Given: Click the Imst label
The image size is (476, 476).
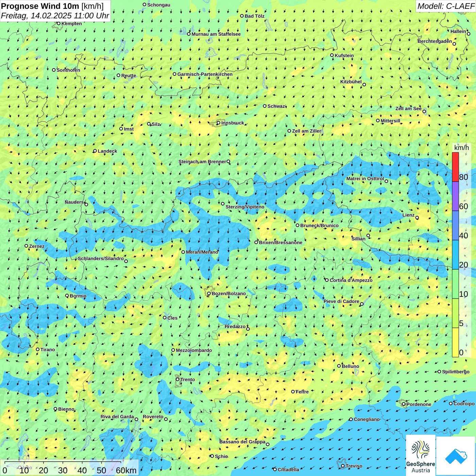Looking at the screenshot, I should 129,129.
